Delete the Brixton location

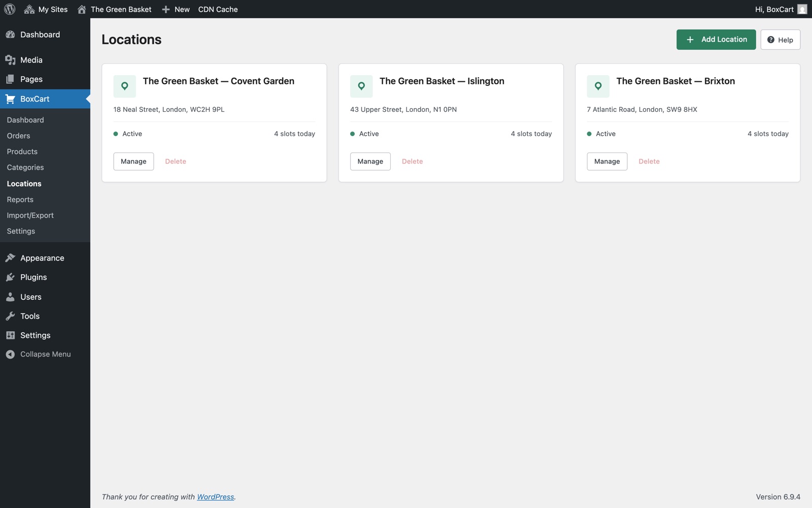[649, 162]
